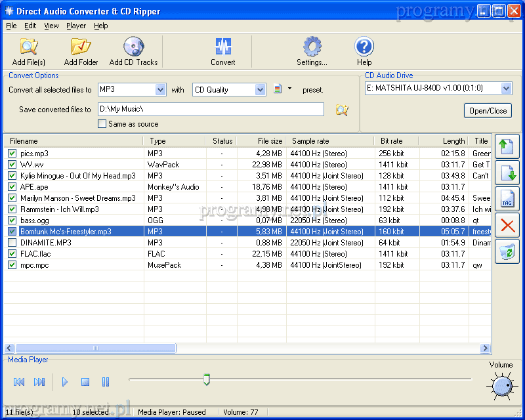Click the move file up arrow icon

click(507, 147)
